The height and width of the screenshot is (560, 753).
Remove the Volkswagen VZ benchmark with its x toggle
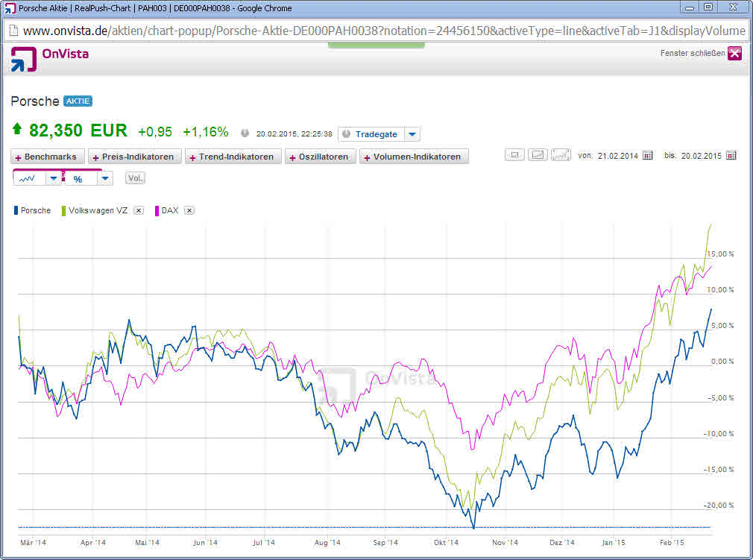138,210
